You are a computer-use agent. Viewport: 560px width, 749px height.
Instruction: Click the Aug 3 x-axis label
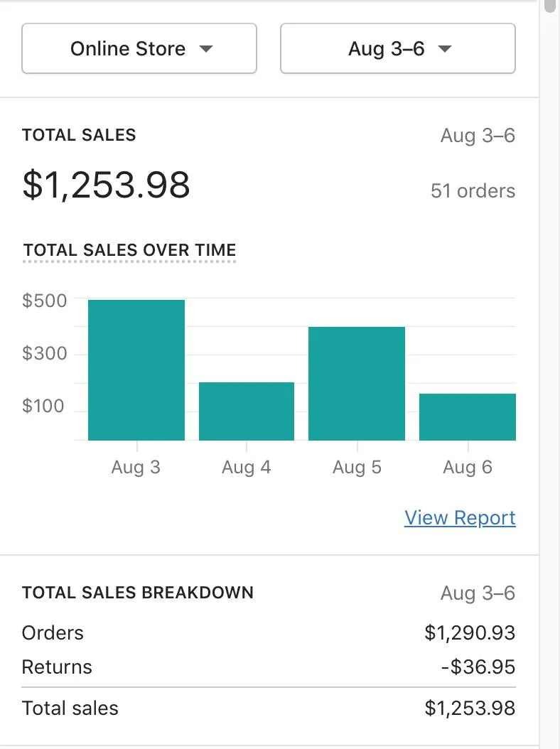[136, 467]
